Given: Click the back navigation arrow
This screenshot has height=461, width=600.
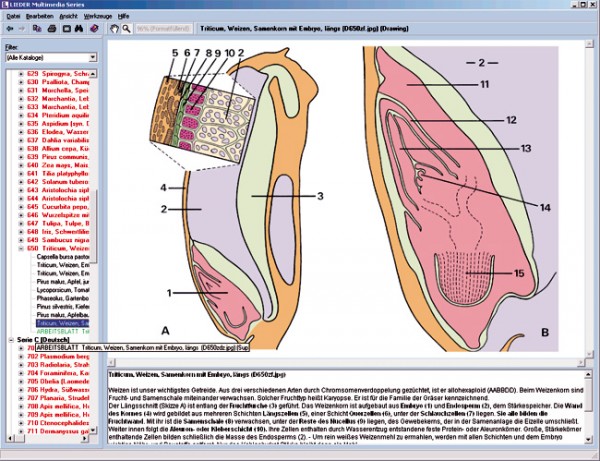Looking at the screenshot, I should [x=9, y=30].
